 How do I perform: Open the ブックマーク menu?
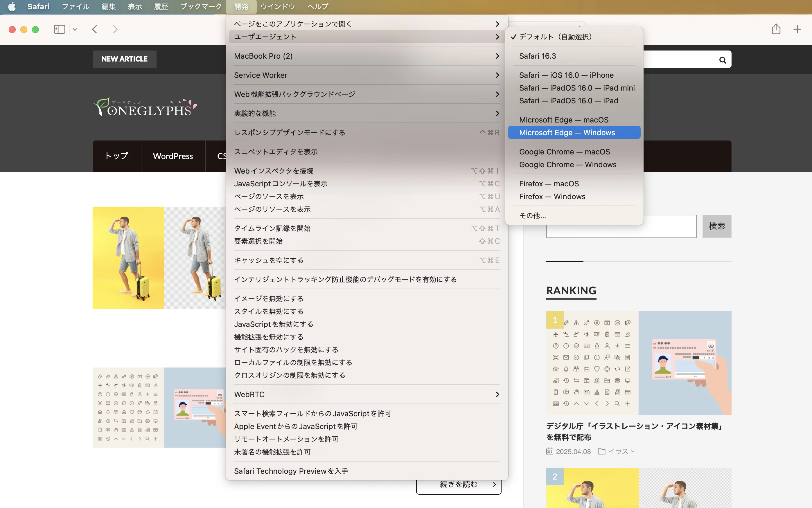pos(201,7)
